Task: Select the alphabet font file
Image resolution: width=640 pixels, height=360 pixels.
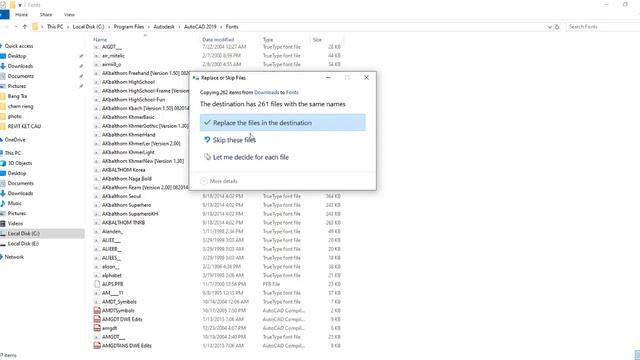Action: 111,276
